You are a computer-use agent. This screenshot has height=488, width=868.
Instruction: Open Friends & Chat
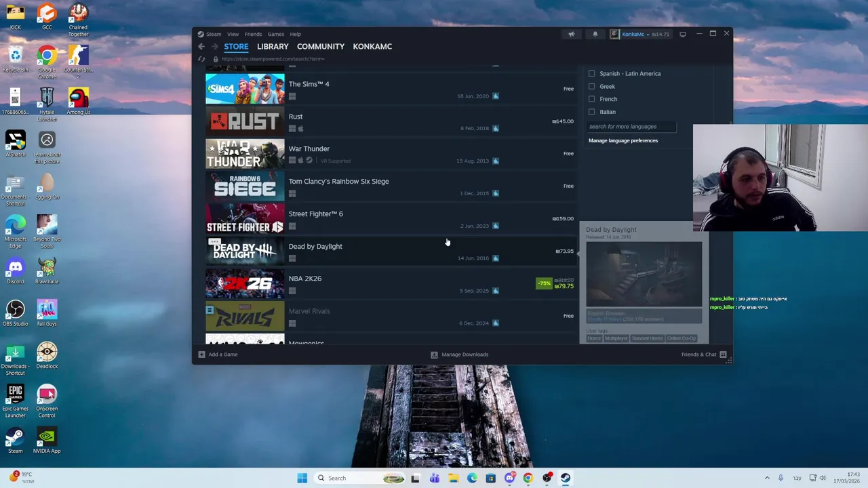pyautogui.click(x=704, y=354)
